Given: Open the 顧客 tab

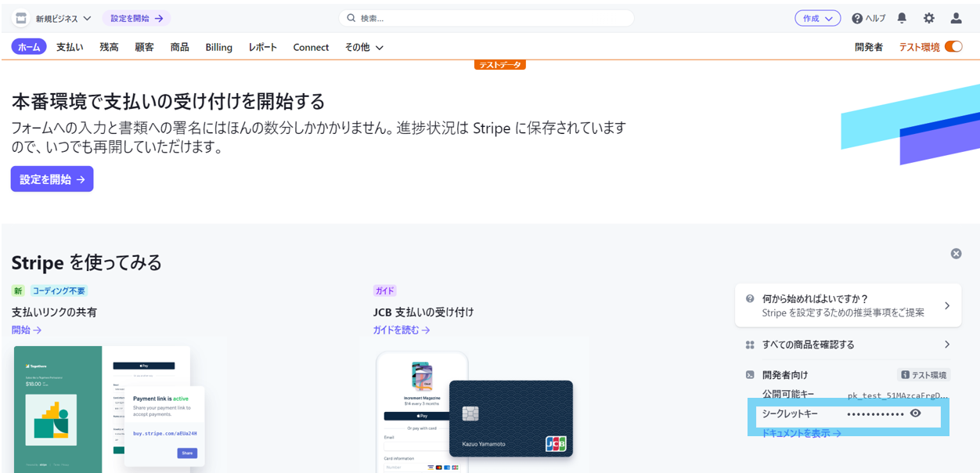Looking at the screenshot, I should click(x=144, y=47).
